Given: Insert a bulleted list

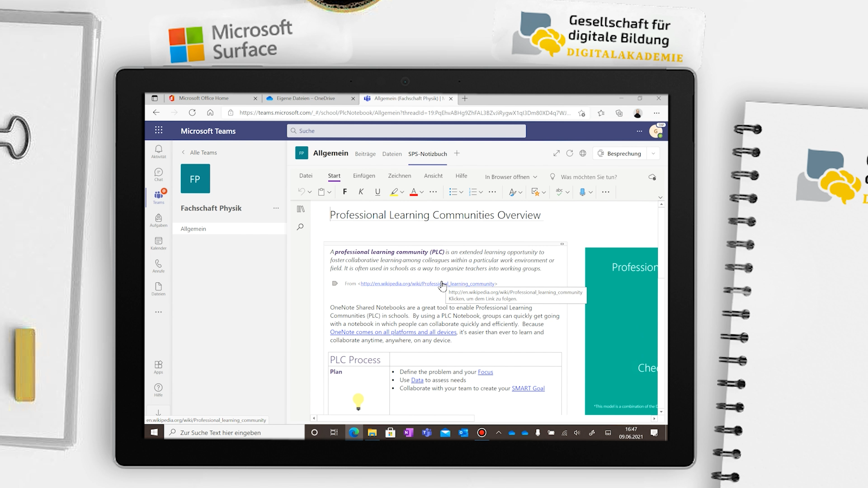Looking at the screenshot, I should (x=453, y=192).
